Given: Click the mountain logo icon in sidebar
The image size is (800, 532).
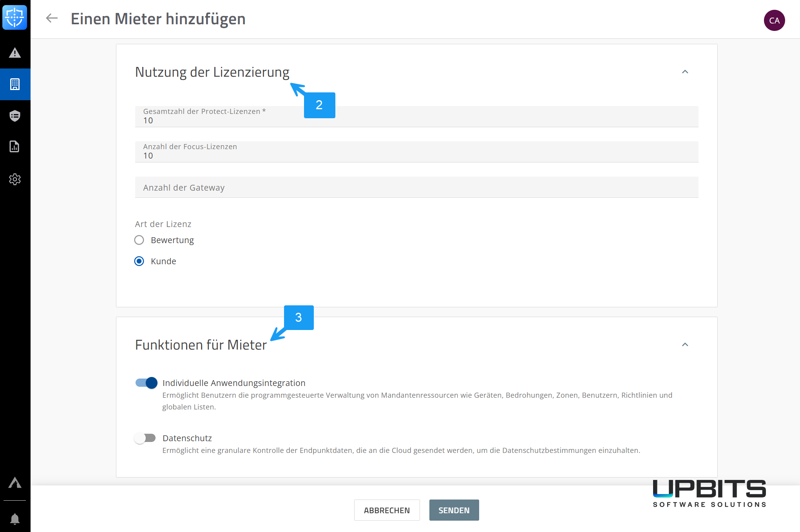Looking at the screenshot, I should tap(15, 483).
